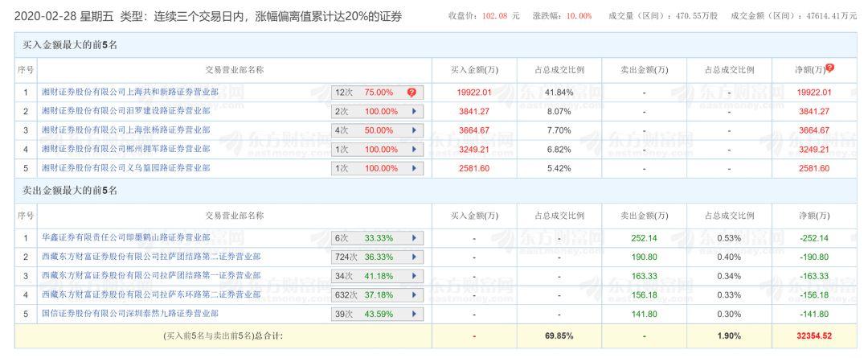Image resolution: width=868 pixels, height=358 pixels.
Task: Click the 8.07% proportion cell
Action: (x=559, y=111)
